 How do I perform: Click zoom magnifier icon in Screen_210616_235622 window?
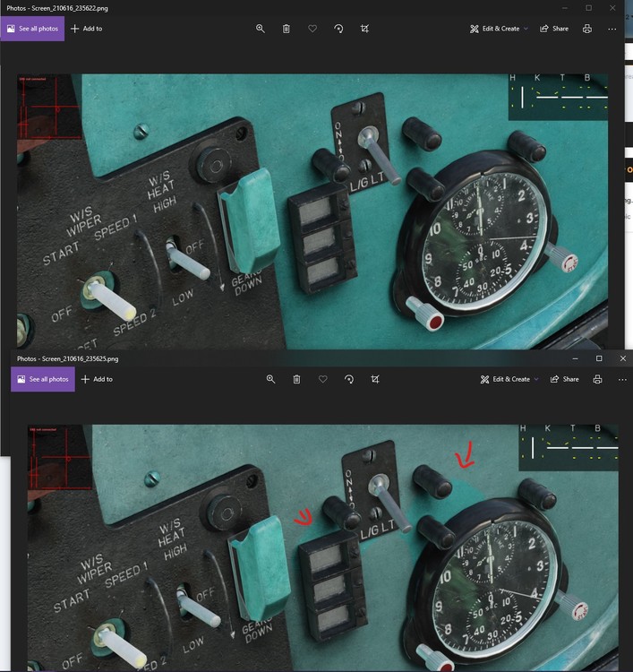coord(260,29)
